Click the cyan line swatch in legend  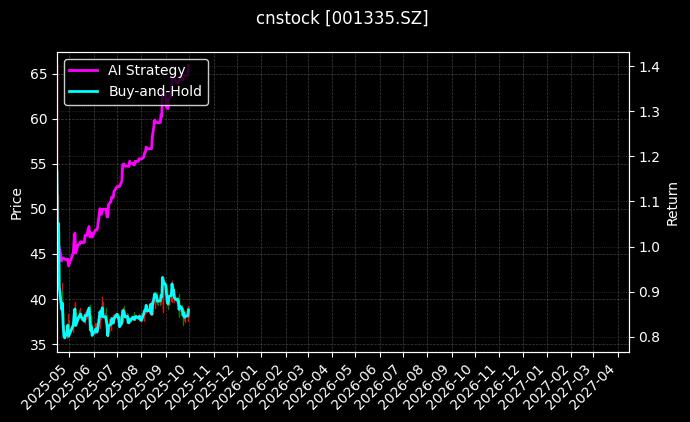pyautogui.click(x=84, y=90)
